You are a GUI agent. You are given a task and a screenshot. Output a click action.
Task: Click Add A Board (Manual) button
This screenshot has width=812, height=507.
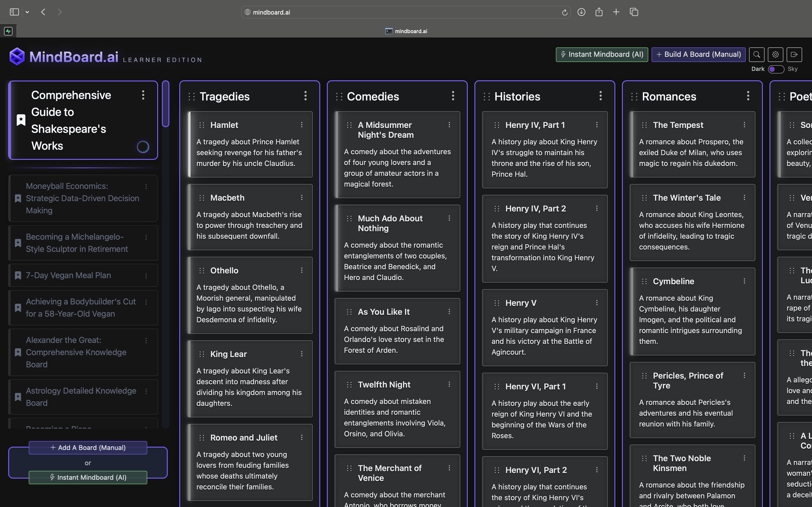[88, 448]
